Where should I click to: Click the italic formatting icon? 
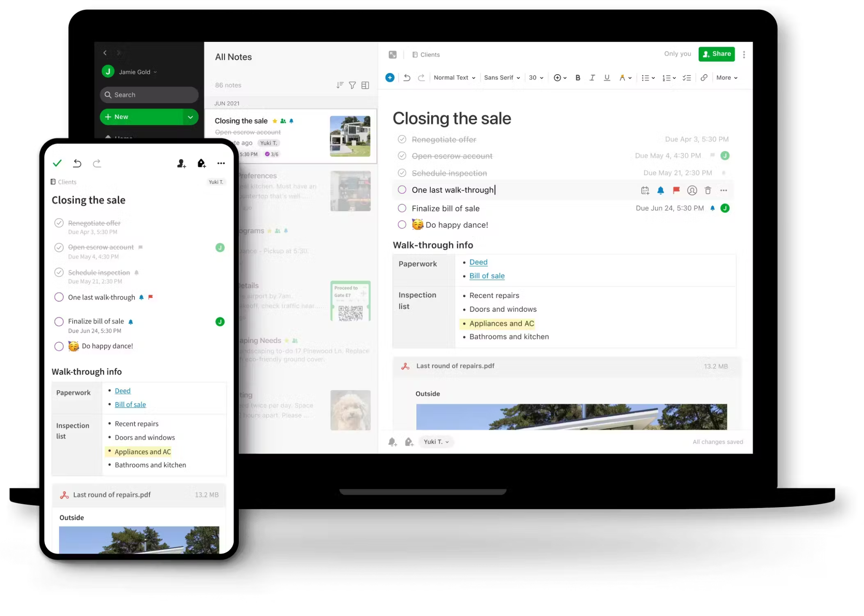(x=592, y=77)
